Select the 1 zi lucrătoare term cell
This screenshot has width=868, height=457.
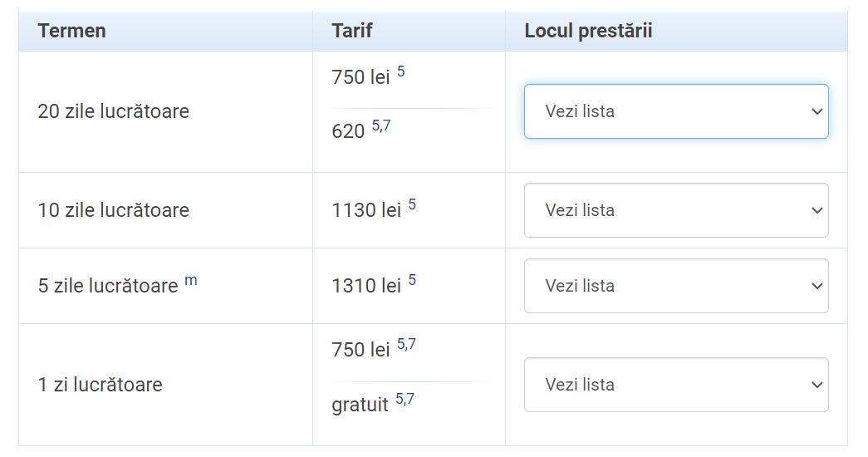click(x=101, y=385)
